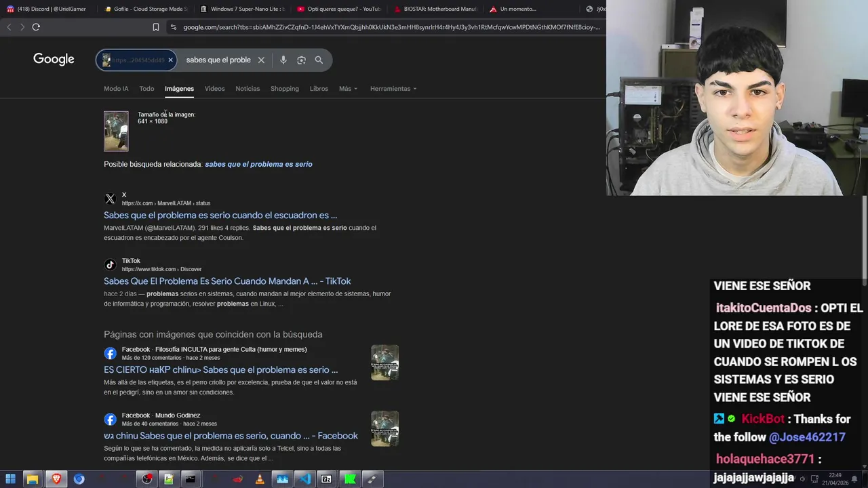Open Facebook result 'ES CIERTO' link
Screen dimensions: 868x488
220,370
